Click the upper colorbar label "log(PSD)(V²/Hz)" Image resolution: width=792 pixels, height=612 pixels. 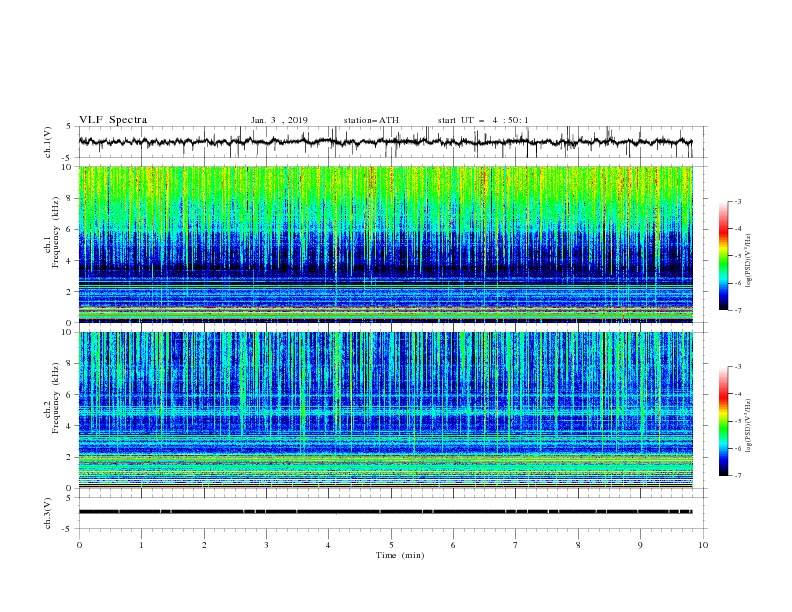749,261
